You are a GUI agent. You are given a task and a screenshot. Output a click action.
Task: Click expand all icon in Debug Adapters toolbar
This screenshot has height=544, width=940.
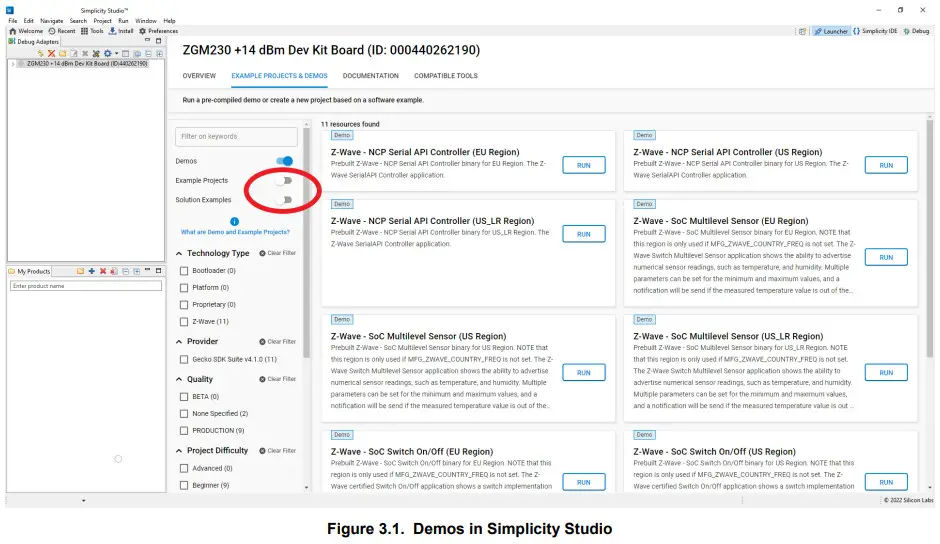159,53
